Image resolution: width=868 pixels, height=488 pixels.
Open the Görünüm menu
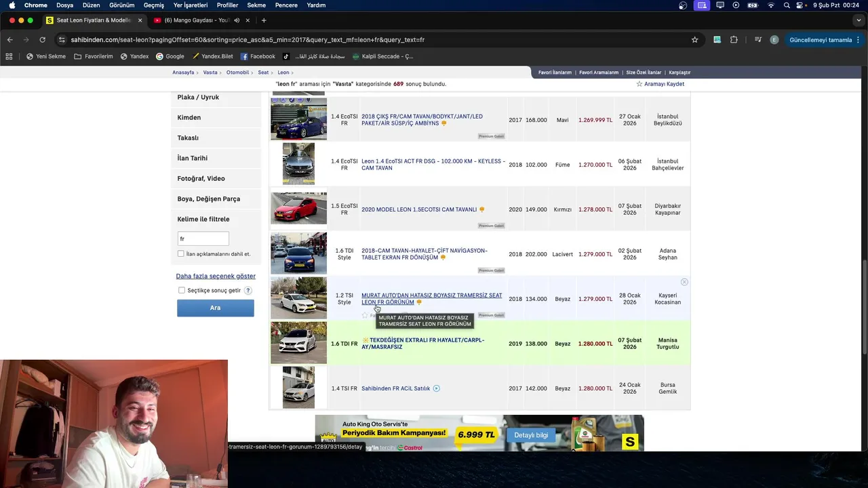tap(122, 5)
